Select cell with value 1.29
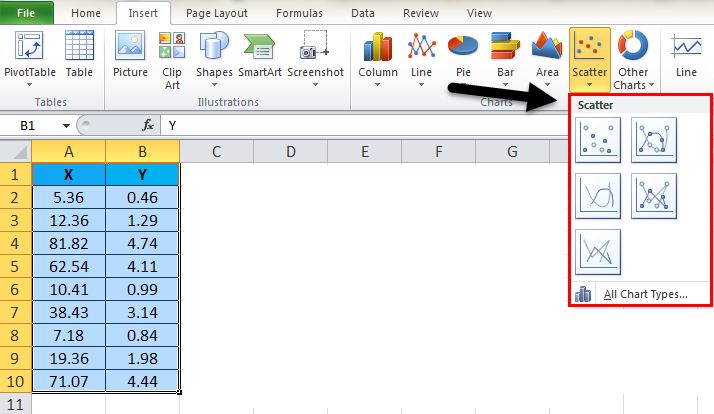Viewport: 714px width, 414px height. click(x=143, y=220)
